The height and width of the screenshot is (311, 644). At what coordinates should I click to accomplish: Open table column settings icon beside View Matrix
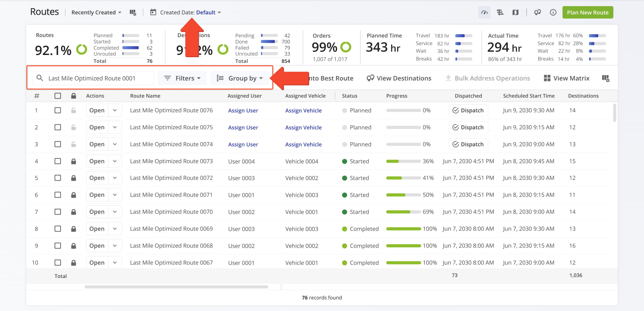click(x=606, y=79)
